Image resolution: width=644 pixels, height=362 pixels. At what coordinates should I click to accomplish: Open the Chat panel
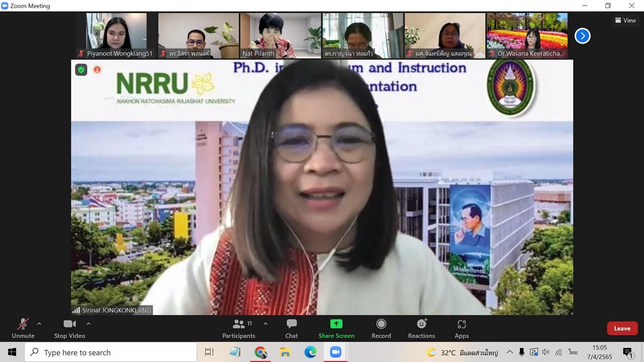tap(291, 328)
